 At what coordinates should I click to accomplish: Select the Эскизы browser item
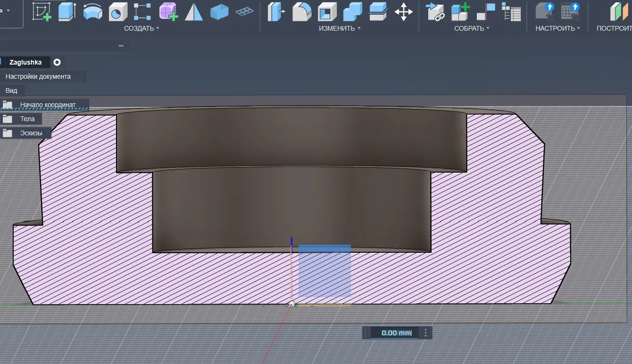[31, 133]
